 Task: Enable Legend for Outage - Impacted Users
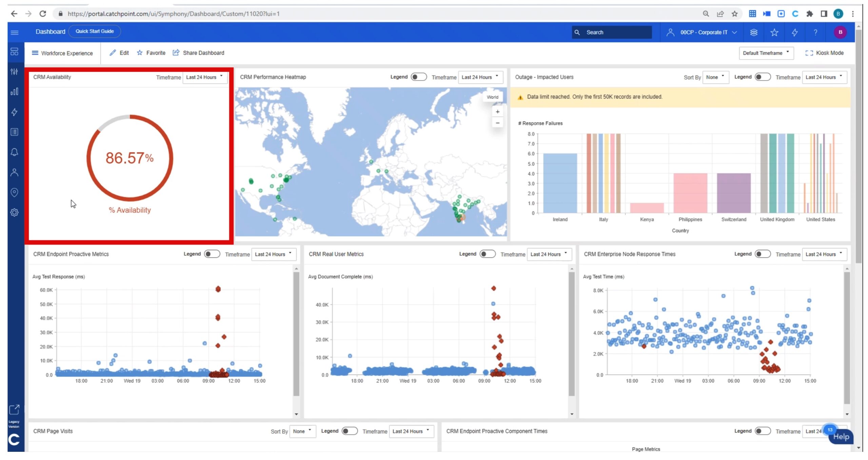(762, 77)
